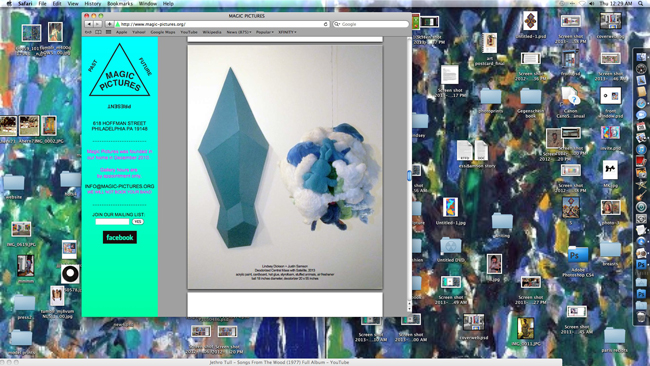Click the scroll down arrow in Safari

click(409, 309)
